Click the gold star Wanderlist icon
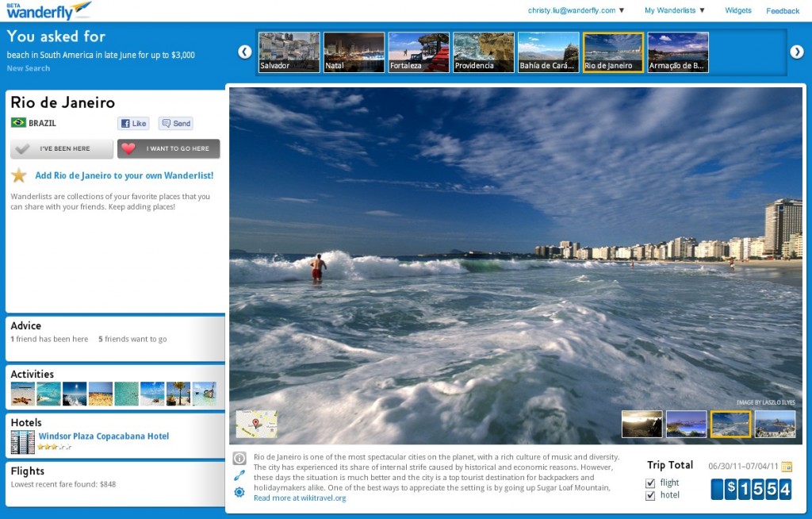The width and height of the screenshot is (812, 519). click(x=19, y=175)
